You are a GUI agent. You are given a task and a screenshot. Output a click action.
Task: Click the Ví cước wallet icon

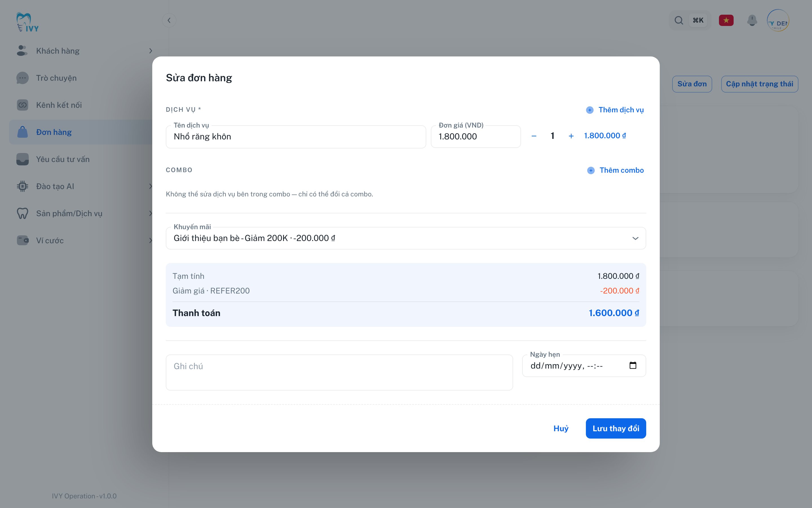coord(23,240)
